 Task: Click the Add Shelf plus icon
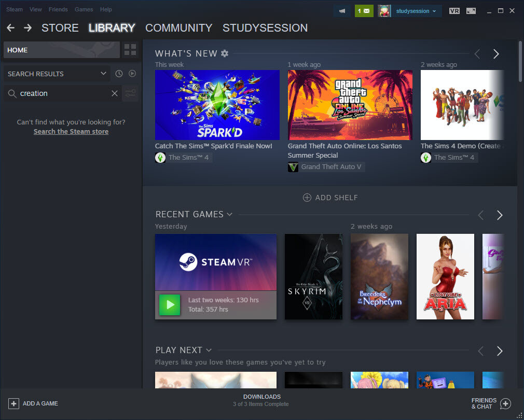pos(307,198)
